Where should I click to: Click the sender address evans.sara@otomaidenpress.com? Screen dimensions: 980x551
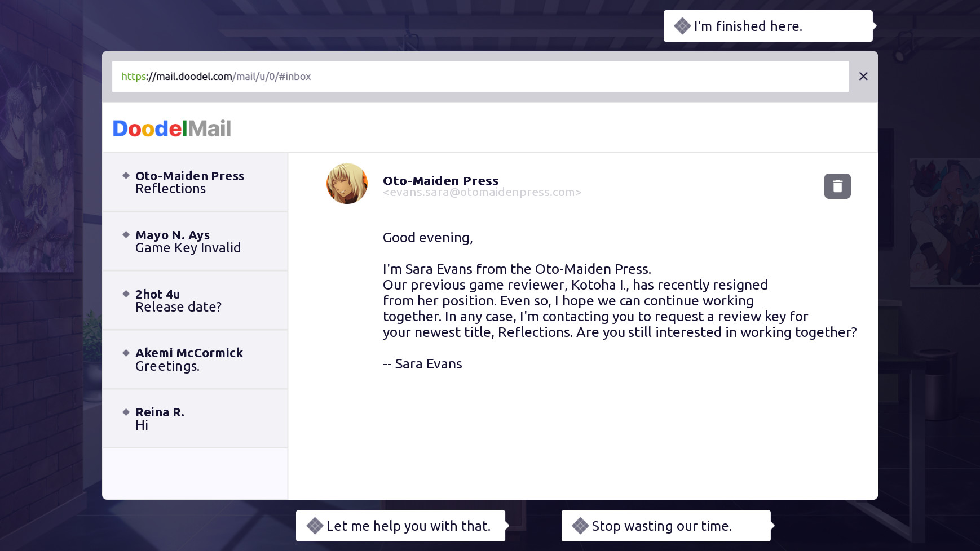(x=481, y=192)
